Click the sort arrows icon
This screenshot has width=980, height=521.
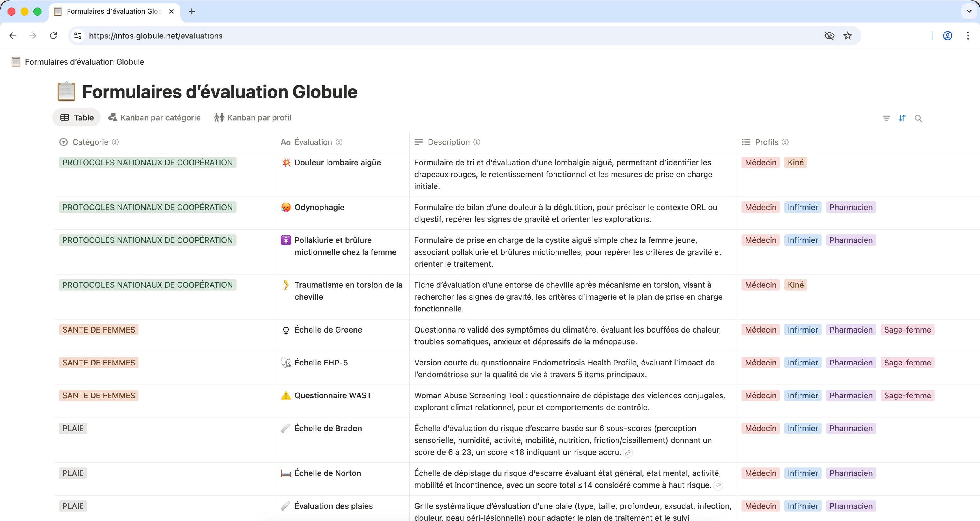pos(902,118)
